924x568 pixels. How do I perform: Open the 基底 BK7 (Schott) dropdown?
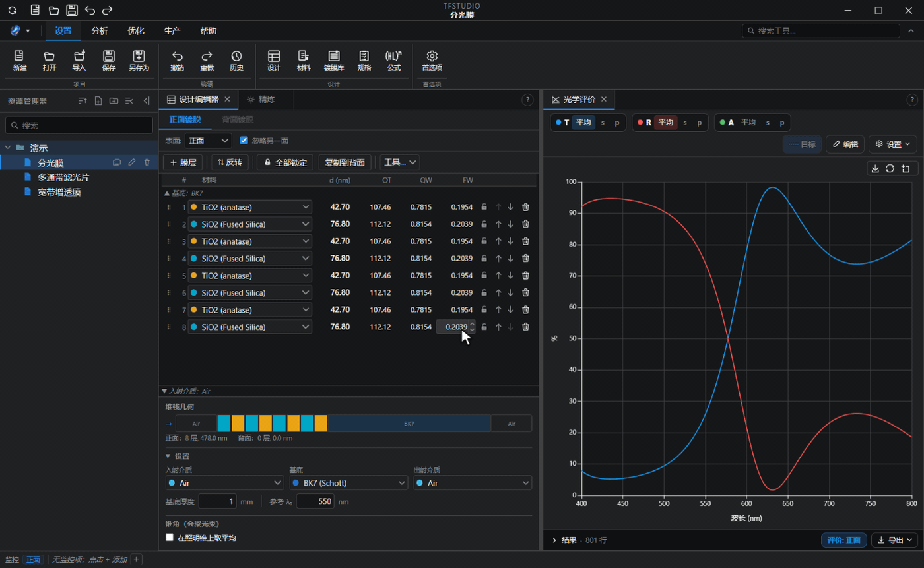(x=348, y=483)
